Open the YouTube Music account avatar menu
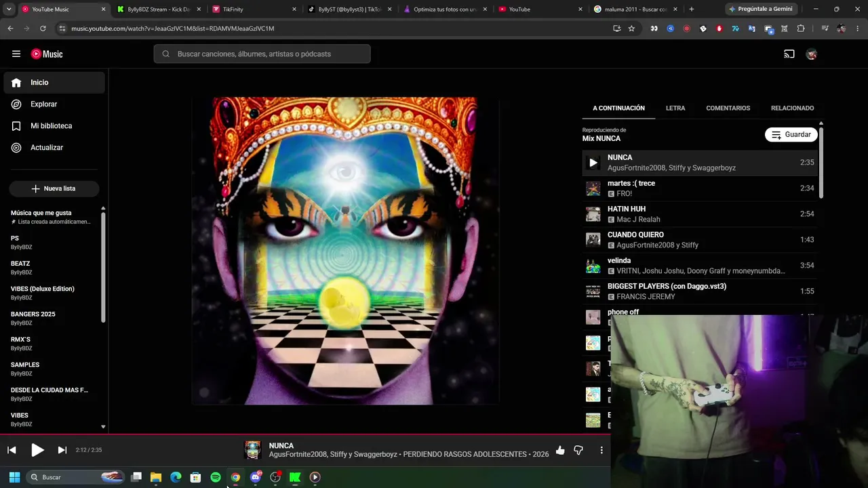Image resolution: width=868 pixels, height=488 pixels. [x=812, y=54]
